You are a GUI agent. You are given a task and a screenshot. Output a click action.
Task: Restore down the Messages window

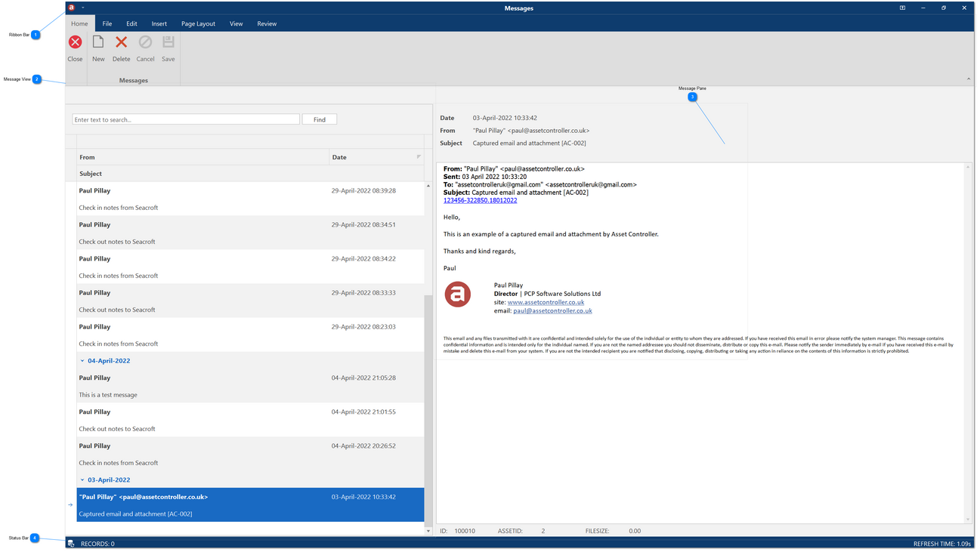coord(943,8)
